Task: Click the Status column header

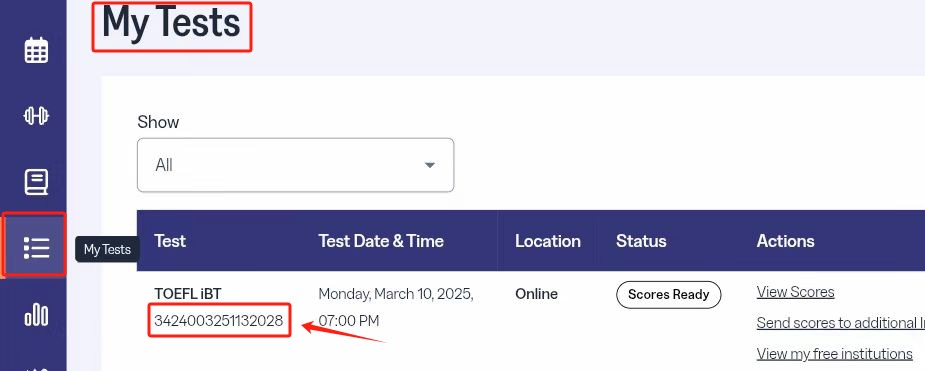Action: (x=641, y=241)
